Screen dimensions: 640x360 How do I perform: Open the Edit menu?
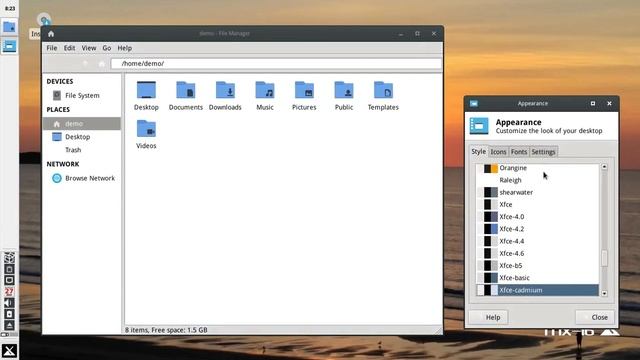[x=69, y=48]
